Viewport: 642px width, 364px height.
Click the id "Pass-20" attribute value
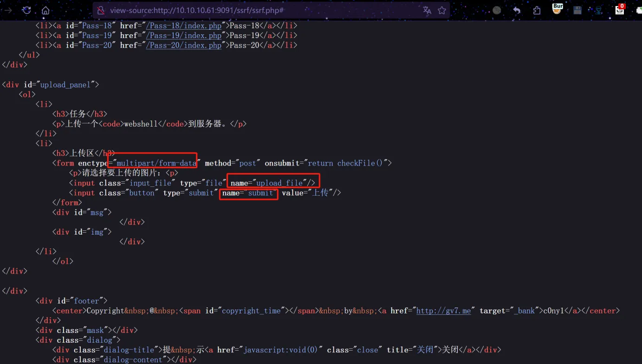coord(97,45)
